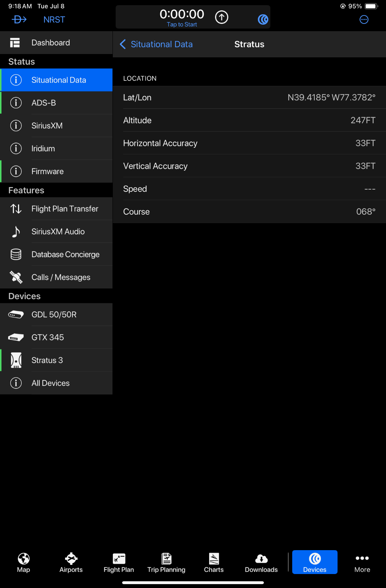Image resolution: width=386 pixels, height=588 pixels.
Task: Select the Devices tab
Action: pos(315,562)
